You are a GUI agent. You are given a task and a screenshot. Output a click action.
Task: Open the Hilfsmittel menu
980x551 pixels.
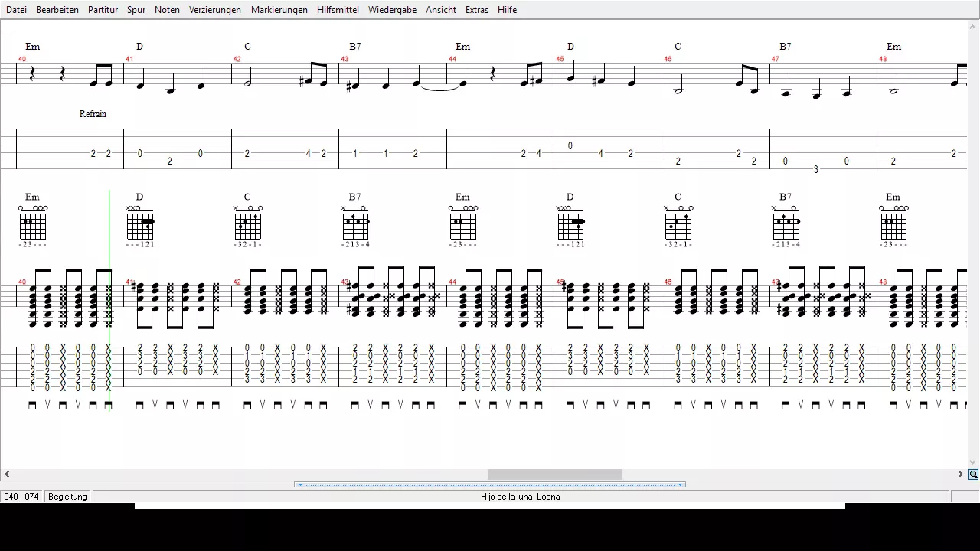coord(339,10)
